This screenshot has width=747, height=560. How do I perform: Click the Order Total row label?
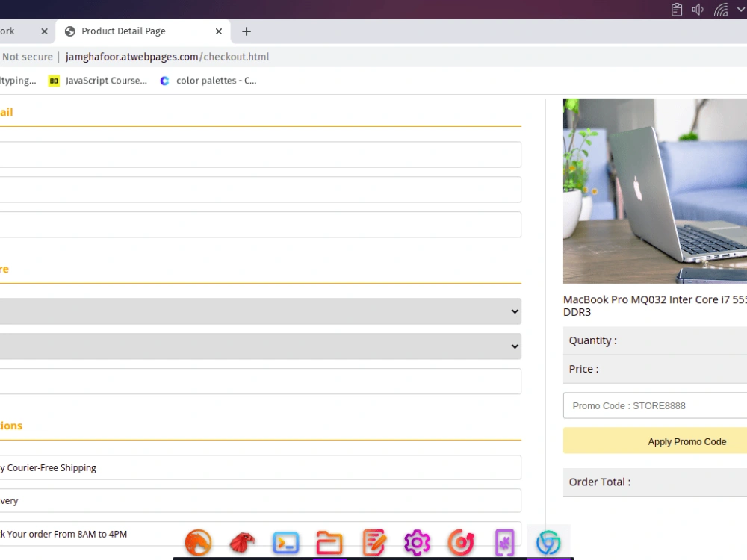pyautogui.click(x=600, y=482)
